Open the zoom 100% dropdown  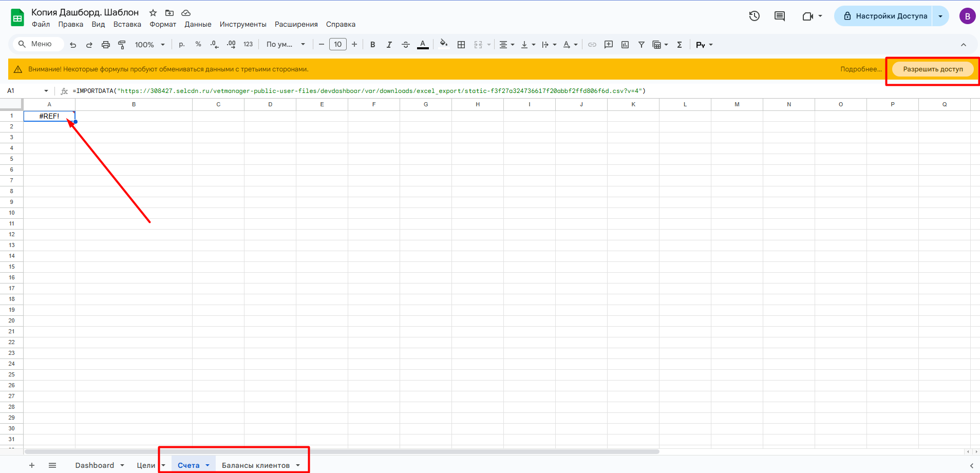(x=149, y=45)
